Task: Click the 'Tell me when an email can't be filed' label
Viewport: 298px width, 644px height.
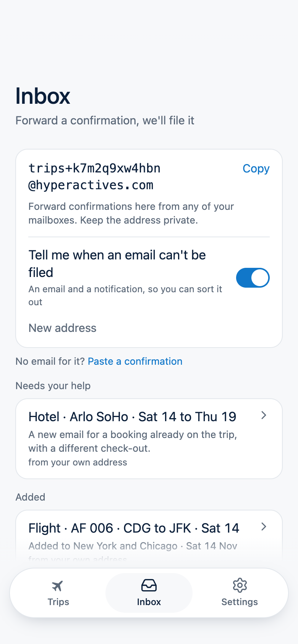Action: 117,264
